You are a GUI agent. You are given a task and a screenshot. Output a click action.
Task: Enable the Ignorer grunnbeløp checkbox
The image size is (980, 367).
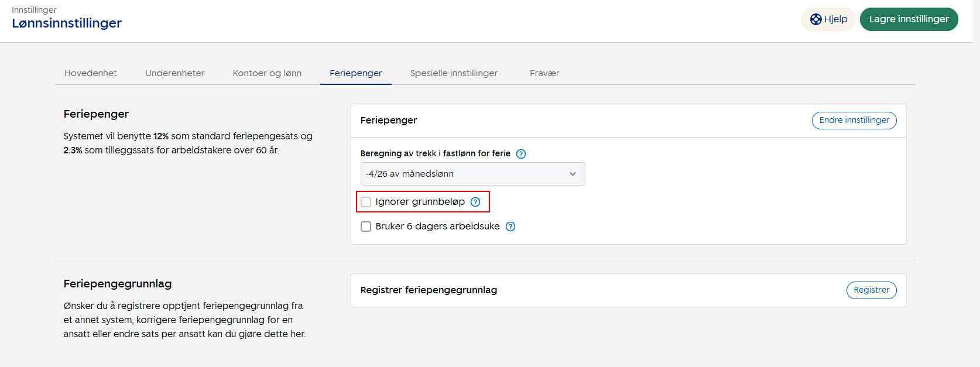[366, 202]
